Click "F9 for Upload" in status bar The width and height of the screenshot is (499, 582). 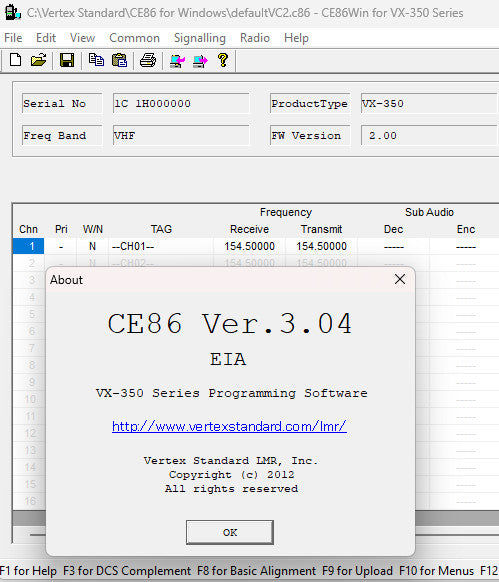click(357, 571)
